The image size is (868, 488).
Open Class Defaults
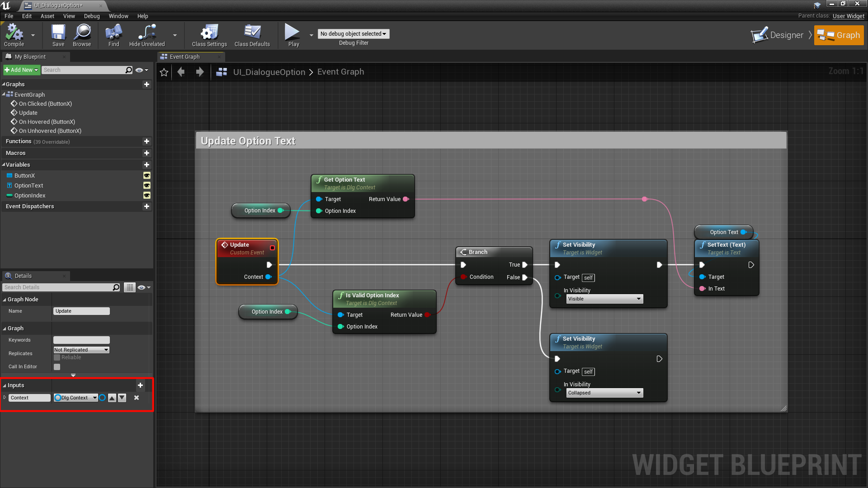tap(252, 35)
